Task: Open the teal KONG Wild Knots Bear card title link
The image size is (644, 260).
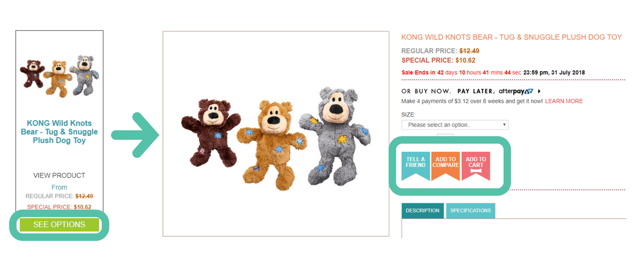Action: (x=59, y=131)
